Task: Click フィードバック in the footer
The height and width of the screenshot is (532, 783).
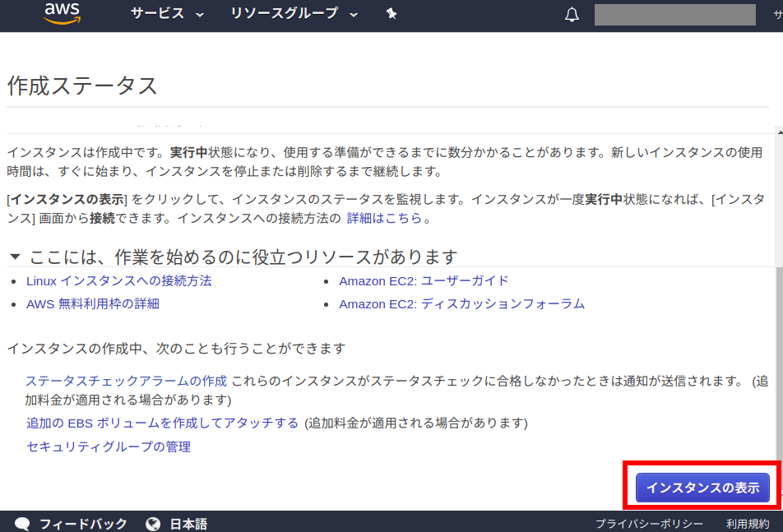Action: pyautogui.click(x=83, y=524)
